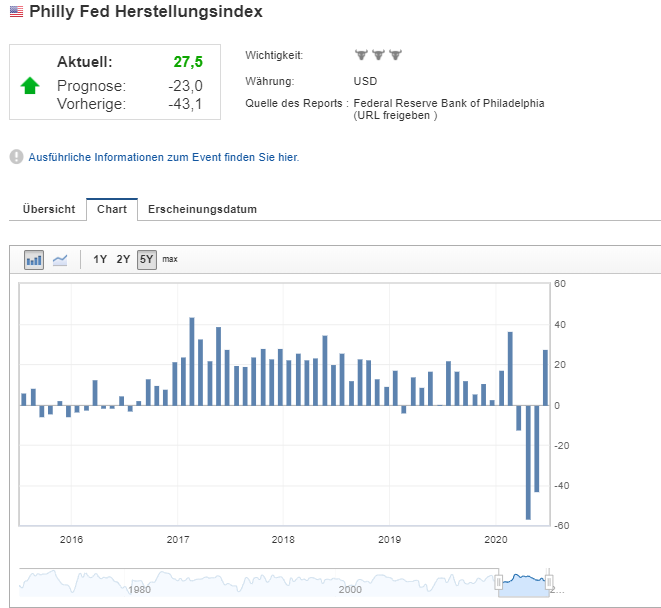Open the Übersicht tab

pos(49,209)
